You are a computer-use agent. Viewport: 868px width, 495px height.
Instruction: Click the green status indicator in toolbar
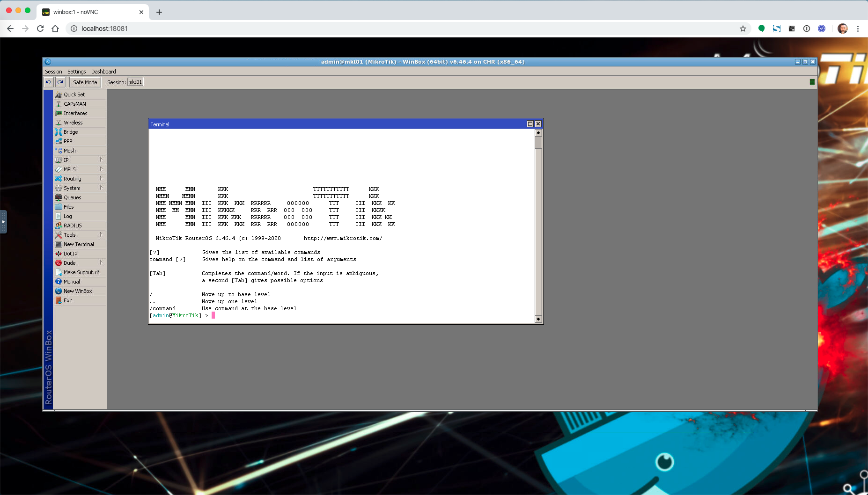click(812, 82)
